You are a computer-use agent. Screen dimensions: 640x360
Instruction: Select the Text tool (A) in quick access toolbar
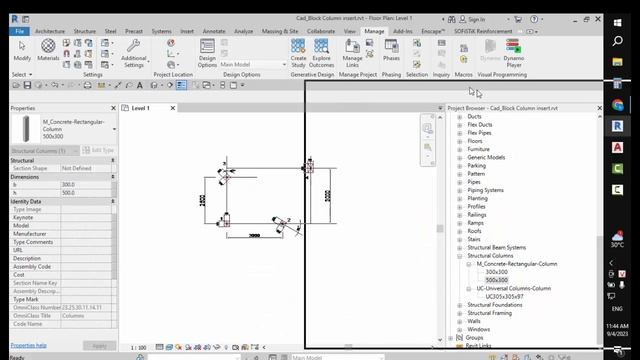(140, 85)
